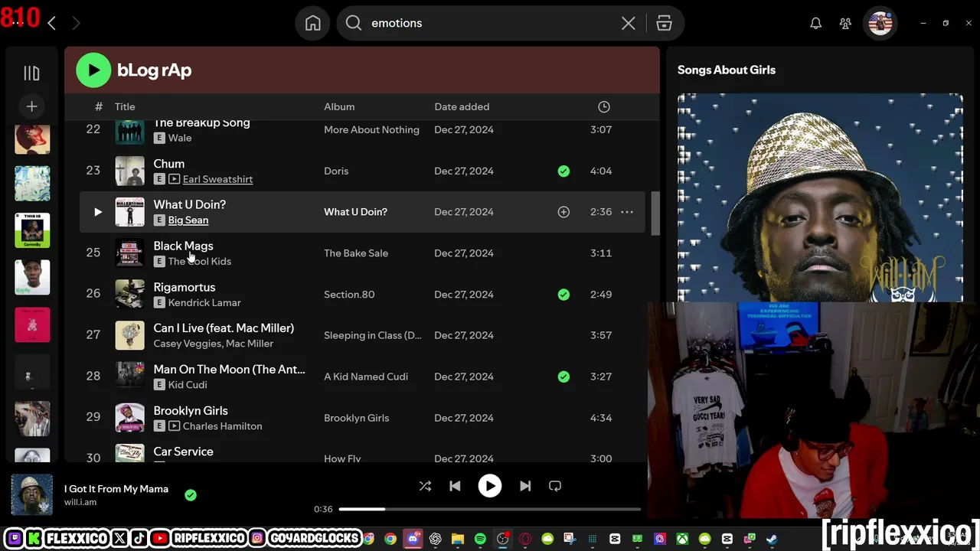Add What U Doin? to Liked Songs

563,212
